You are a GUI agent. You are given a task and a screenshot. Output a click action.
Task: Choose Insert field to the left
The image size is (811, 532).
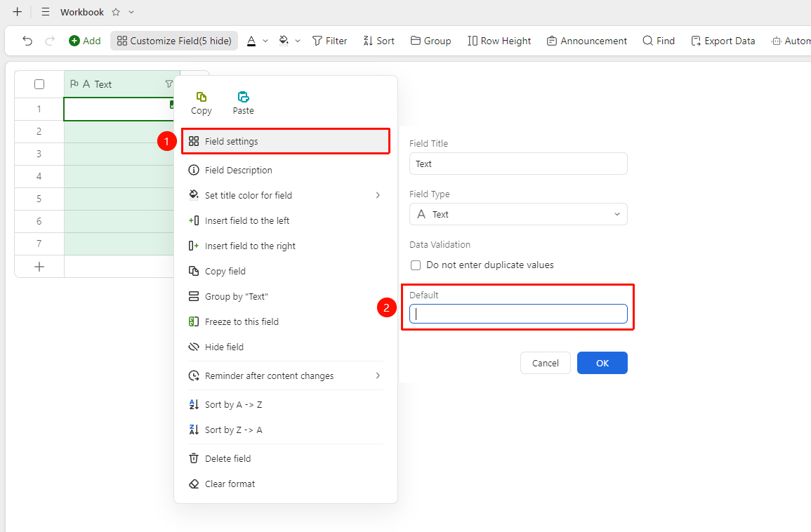[x=286, y=221]
